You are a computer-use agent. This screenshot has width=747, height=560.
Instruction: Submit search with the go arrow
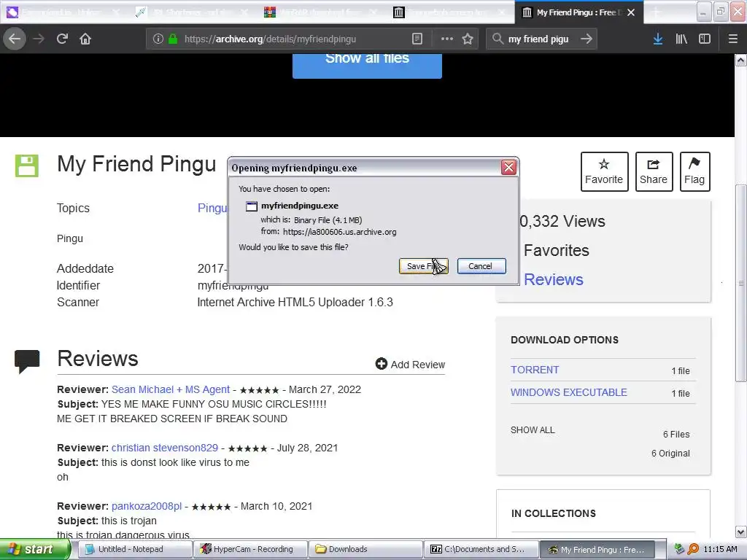587,39
